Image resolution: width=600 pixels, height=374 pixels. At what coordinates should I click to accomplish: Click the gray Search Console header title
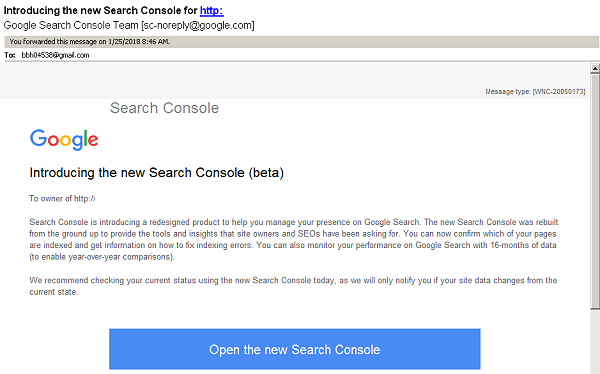coord(165,108)
